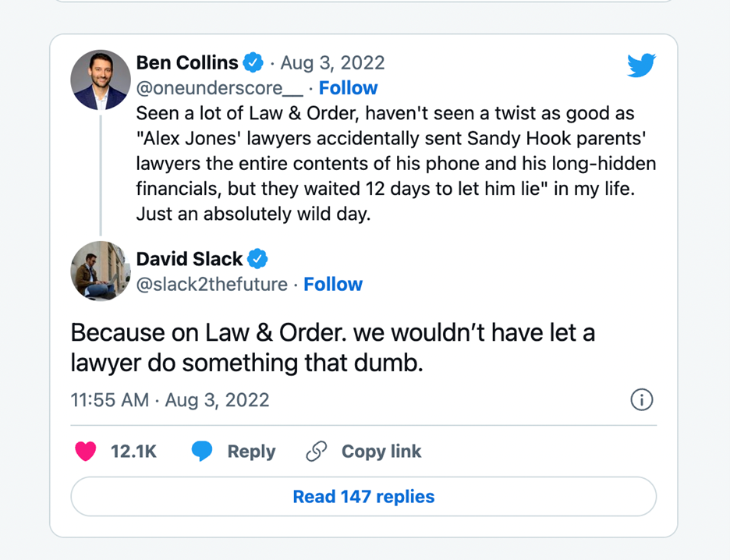Click the @slack2thefuture handle

(x=212, y=285)
